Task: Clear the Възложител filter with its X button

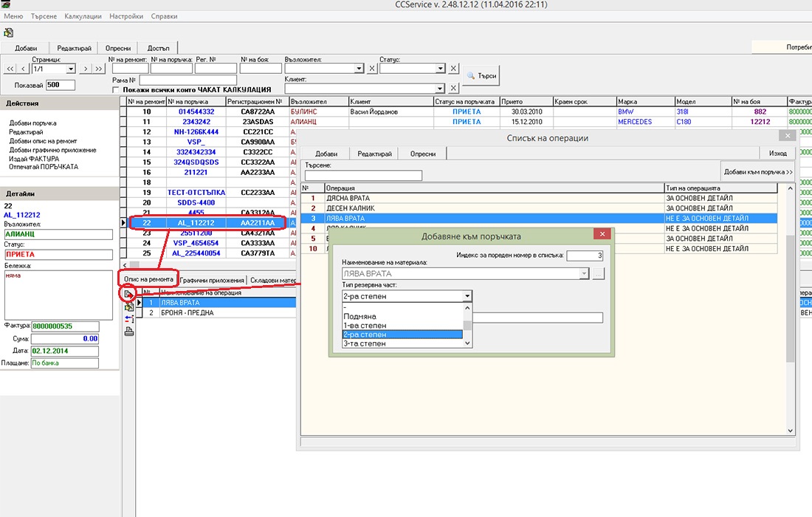Action: tap(372, 69)
